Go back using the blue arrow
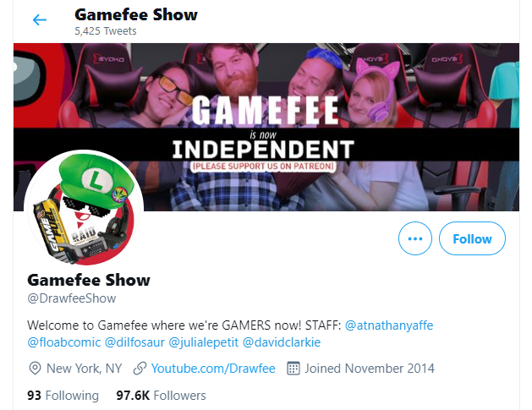Screen dimensions: 532x410 40,19
